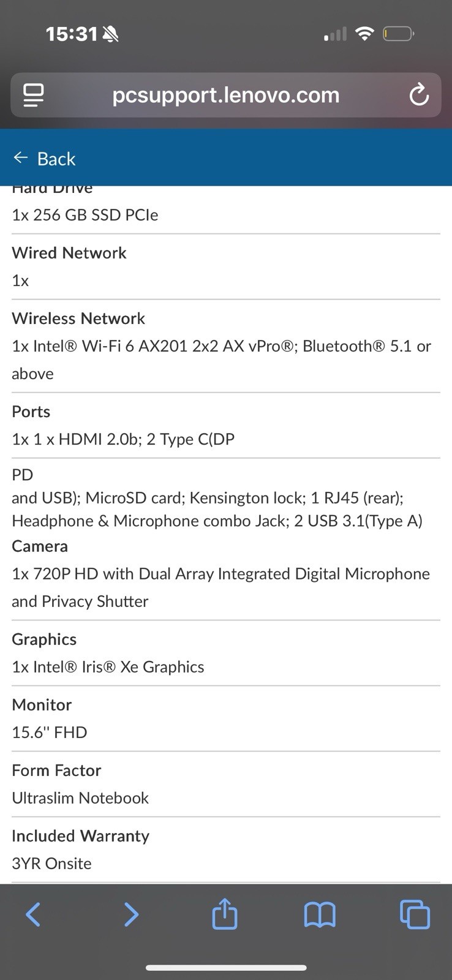This screenshot has height=980, width=452.
Task: Open the Bookmarks book icon
Action: [320, 914]
